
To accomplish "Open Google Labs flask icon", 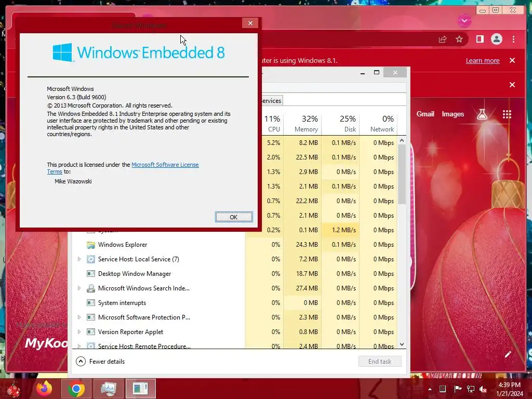I will tap(482, 114).
